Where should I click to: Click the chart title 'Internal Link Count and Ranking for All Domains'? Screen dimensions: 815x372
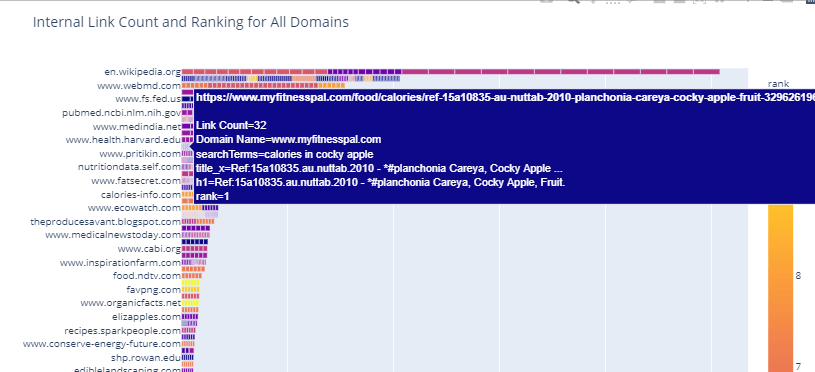tap(191, 22)
